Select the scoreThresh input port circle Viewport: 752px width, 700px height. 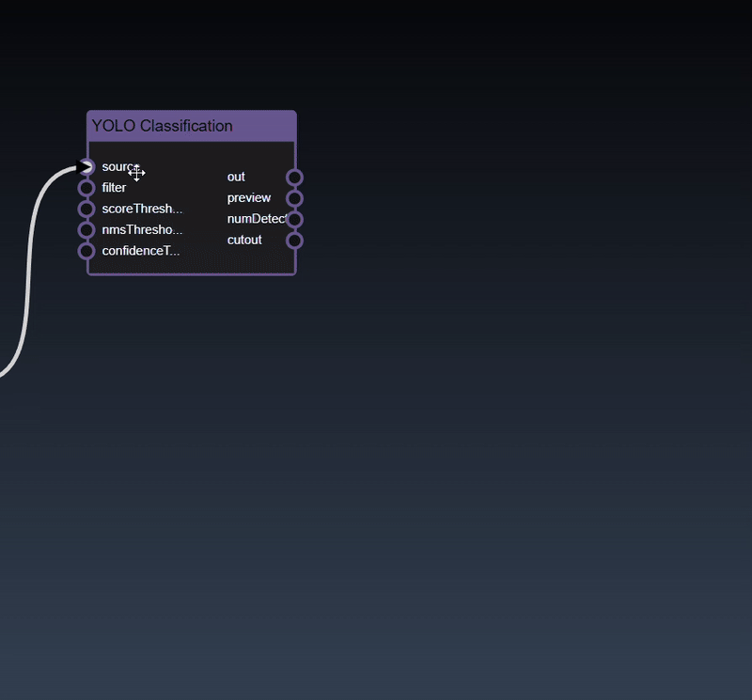[86, 209]
